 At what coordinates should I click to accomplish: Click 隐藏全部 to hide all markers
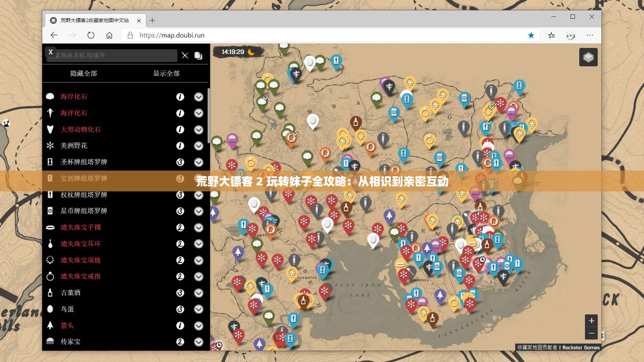tap(84, 73)
